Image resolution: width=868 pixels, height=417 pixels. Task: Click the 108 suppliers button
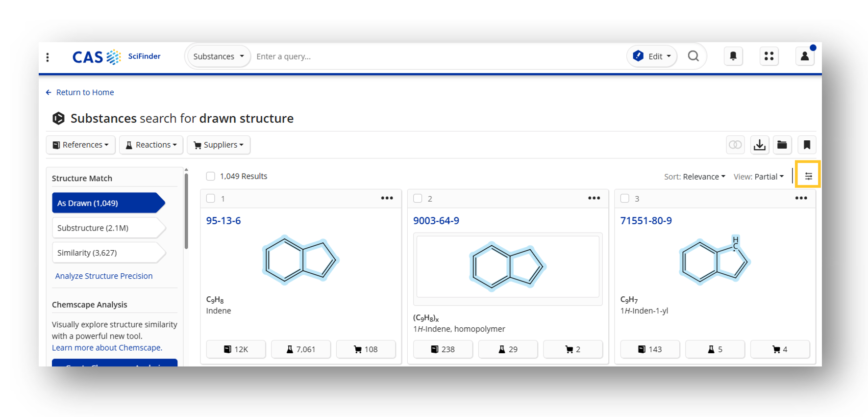[x=366, y=349]
